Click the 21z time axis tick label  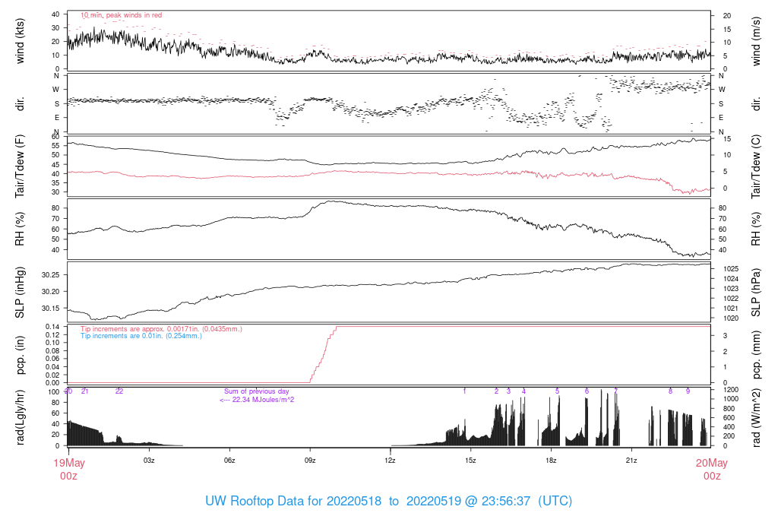click(631, 461)
